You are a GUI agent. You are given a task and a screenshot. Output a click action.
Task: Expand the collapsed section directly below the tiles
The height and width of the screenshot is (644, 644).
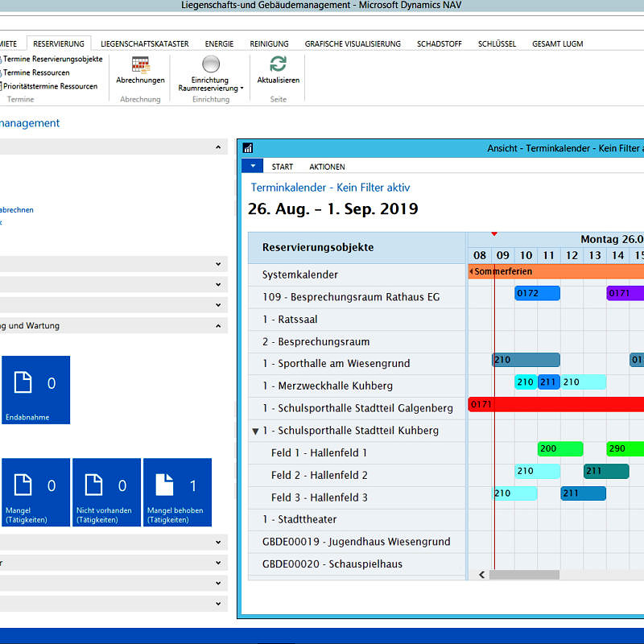coord(218,542)
